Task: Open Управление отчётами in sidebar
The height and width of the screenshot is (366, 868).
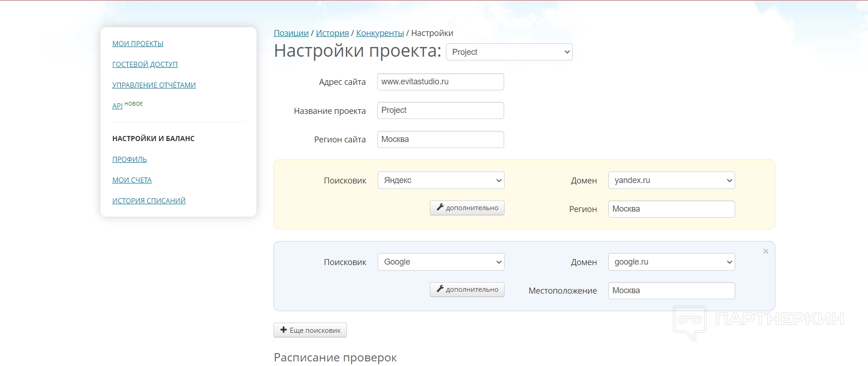Action: [x=154, y=85]
